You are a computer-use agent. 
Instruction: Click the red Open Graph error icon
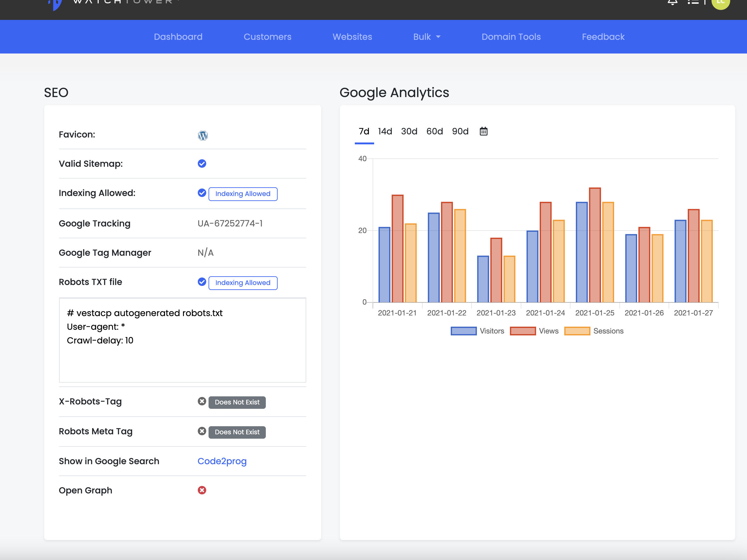tap(202, 490)
